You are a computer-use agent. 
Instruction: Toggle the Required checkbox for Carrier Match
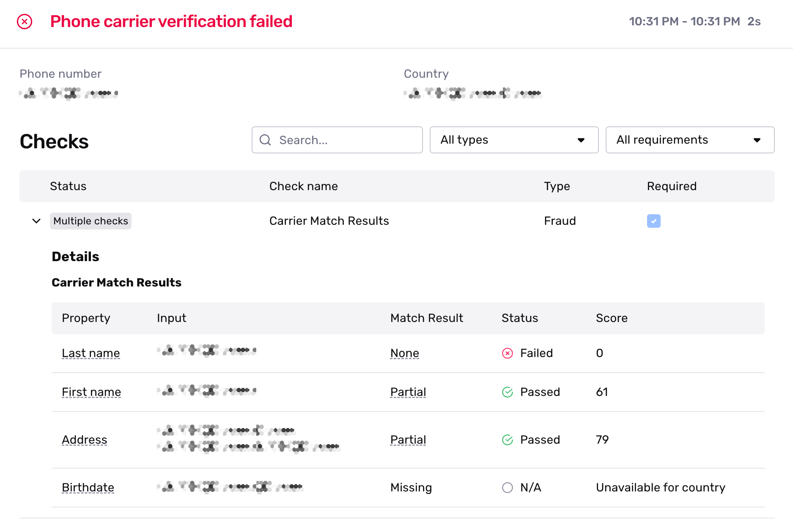pos(653,221)
